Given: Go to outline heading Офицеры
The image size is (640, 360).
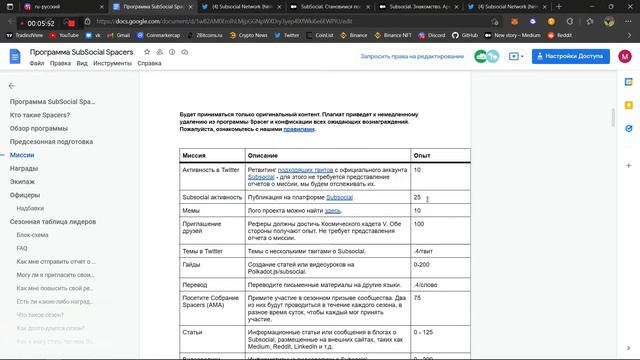Looking at the screenshot, I should (x=25, y=195).
